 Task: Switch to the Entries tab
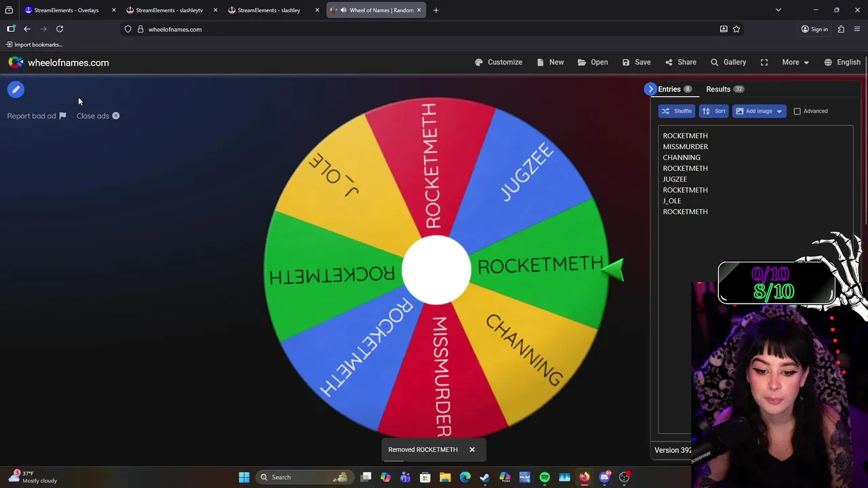[675, 89]
